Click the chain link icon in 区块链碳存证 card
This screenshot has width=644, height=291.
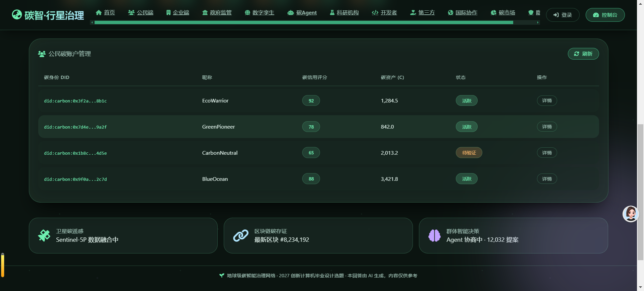click(241, 235)
